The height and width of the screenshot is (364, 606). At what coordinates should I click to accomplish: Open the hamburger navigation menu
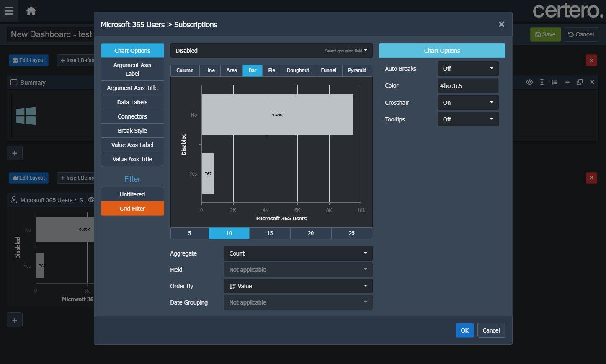click(x=9, y=11)
